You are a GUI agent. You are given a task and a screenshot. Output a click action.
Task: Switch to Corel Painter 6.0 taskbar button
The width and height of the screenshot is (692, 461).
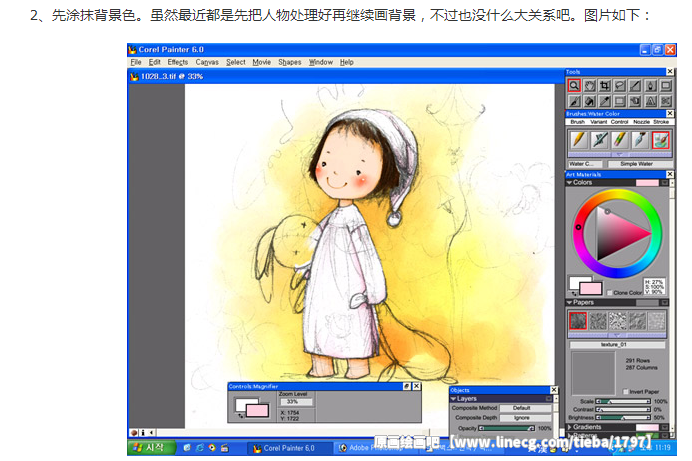[289, 448]
